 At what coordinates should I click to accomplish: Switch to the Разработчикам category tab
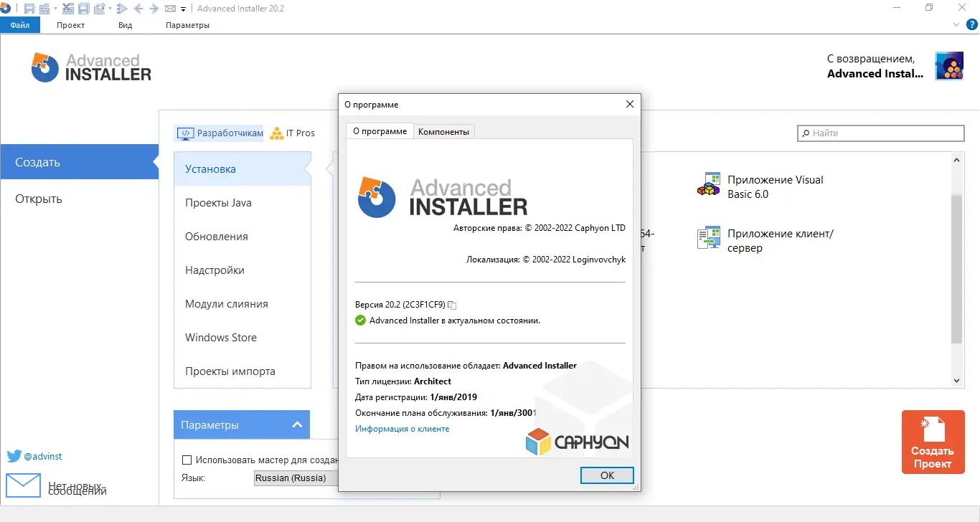click(220, 133)
